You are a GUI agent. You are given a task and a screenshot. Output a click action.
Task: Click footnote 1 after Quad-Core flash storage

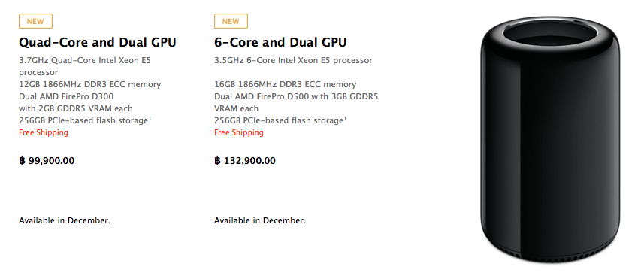click(x=150, y=119)
